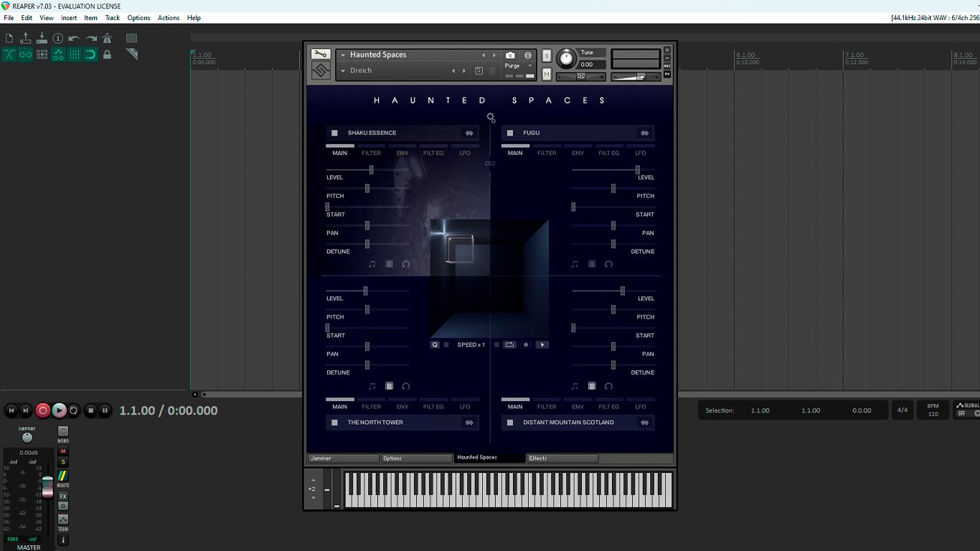The height and width of the screenshot is (551, 980).
Task: Click the New Project icon in REAPER toolbar
Action: 9,38
